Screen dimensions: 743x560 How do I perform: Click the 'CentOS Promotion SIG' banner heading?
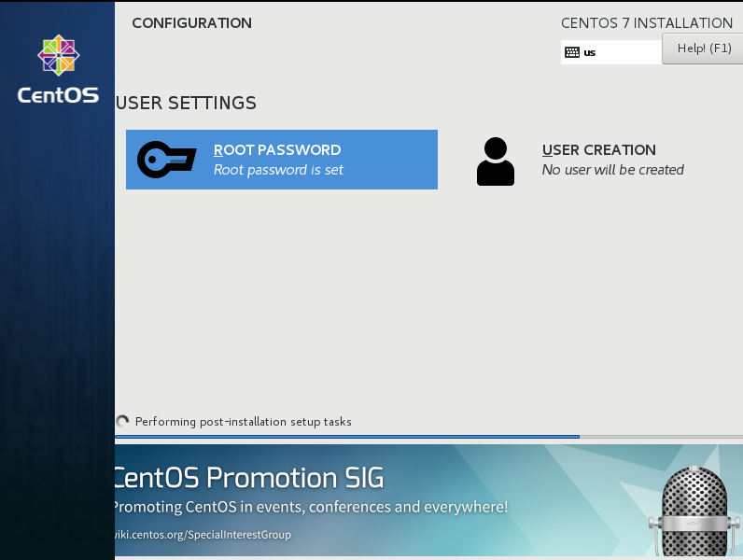coord(249,478)
